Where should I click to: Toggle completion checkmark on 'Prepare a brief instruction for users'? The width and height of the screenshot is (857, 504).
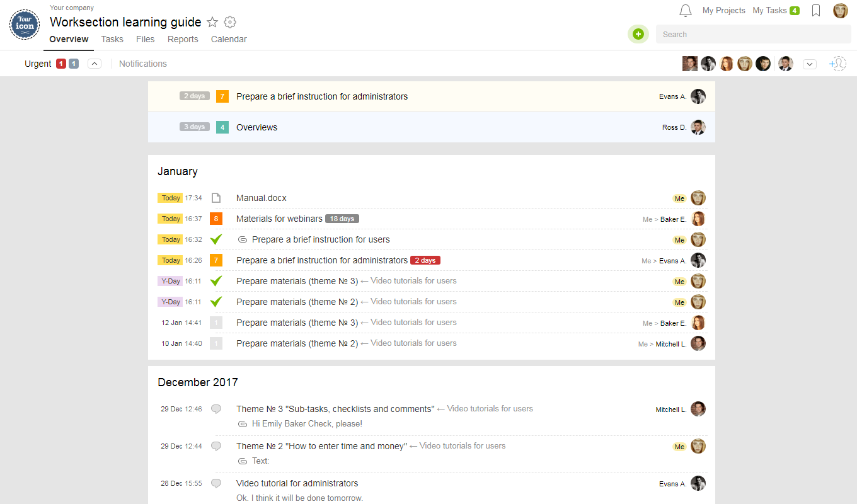216,239
